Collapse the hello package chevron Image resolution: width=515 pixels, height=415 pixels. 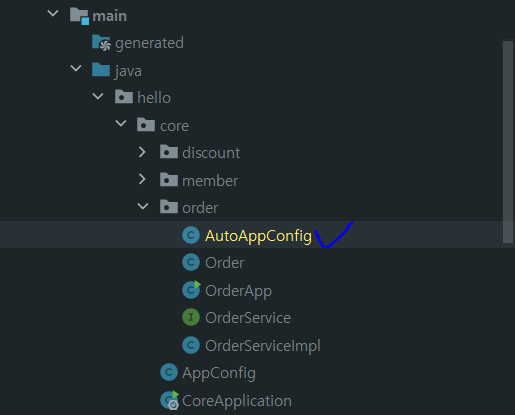[98, 96]
